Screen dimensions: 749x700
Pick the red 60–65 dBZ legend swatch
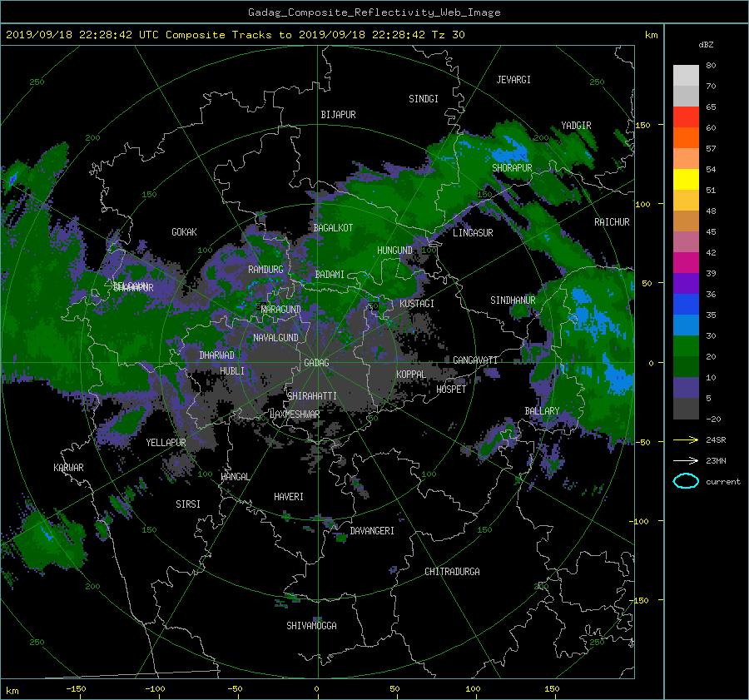(686, 117)
